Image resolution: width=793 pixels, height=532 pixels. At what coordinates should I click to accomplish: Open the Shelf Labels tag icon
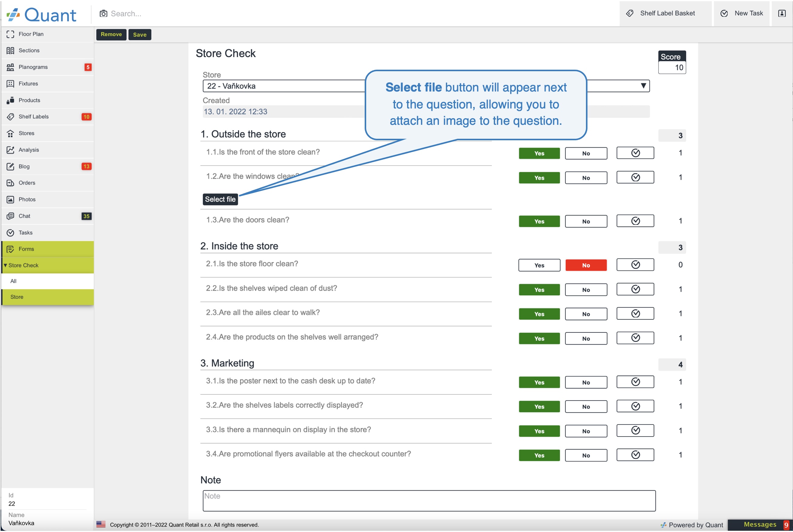click(10, 117)
